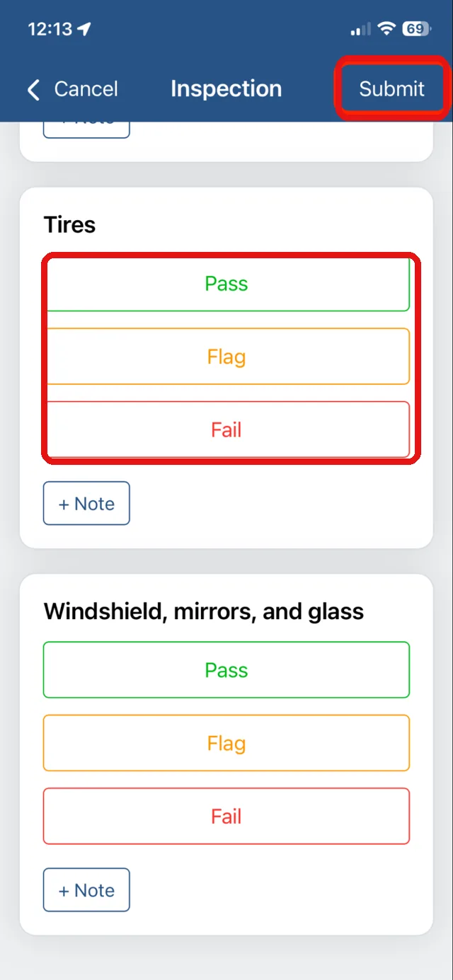453x980 pixels.
Task: Tap the battery indicator icon
Action: click(415, 29)
